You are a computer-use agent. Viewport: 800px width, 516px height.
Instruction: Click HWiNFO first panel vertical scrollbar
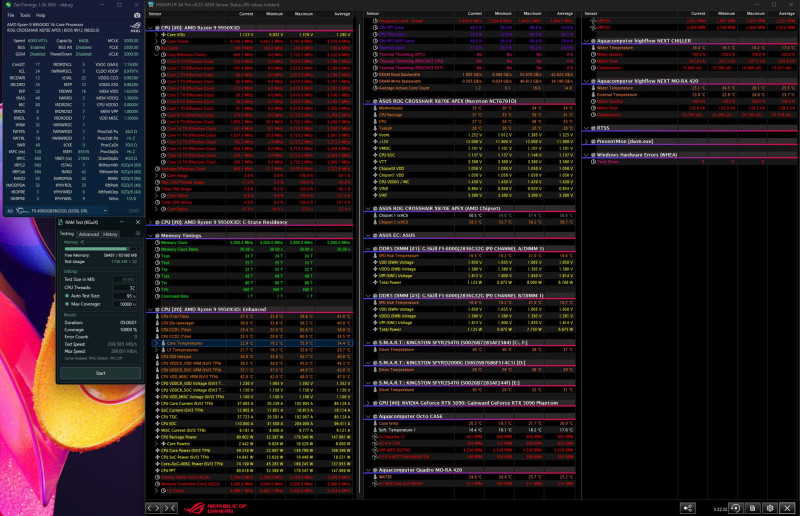pos(360,258)
